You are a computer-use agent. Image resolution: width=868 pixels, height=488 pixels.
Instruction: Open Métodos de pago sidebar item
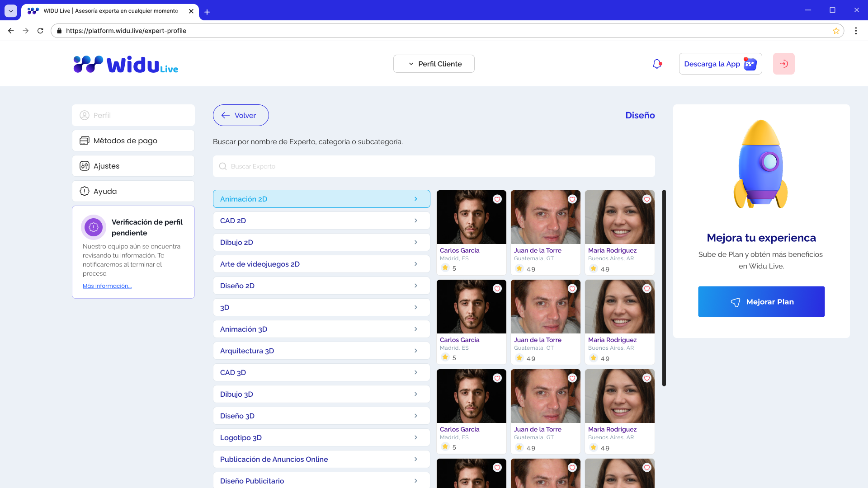[133, 141]
